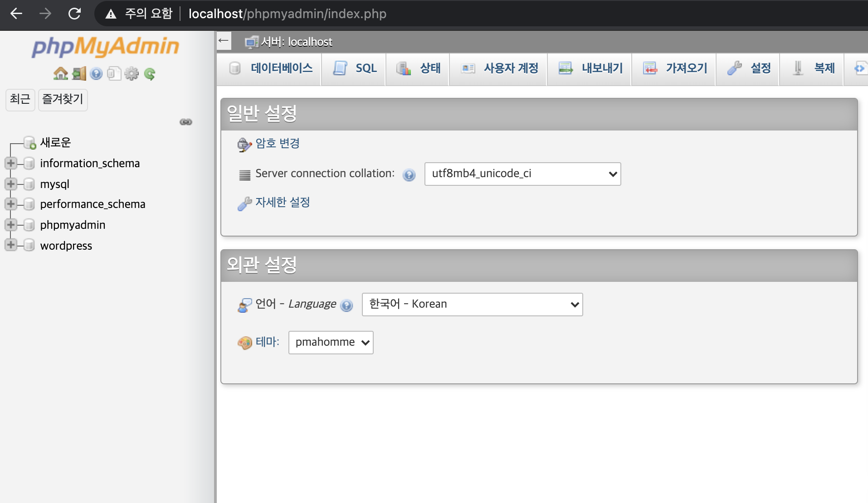Click the 자세한 설정 link
The height and width of the screenshot is (503, 868).
[283, 203]
